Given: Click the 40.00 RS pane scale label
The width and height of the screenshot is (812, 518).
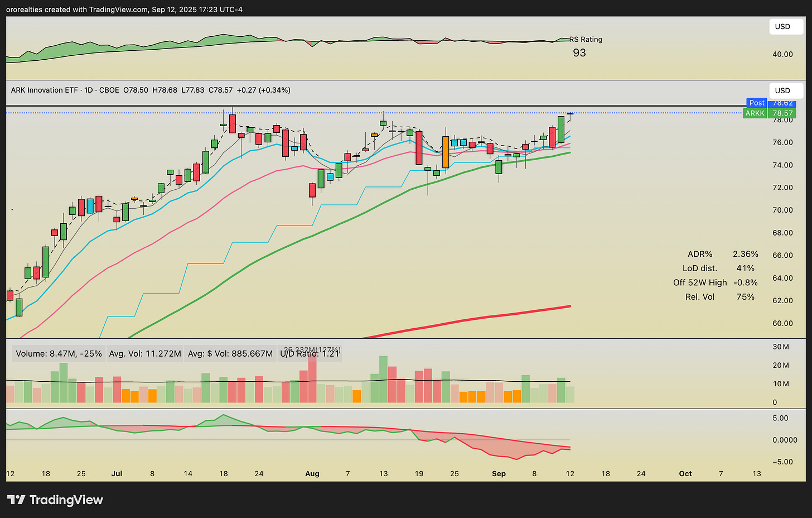Looking at the screenshot, I should click(x=782, y=54).
